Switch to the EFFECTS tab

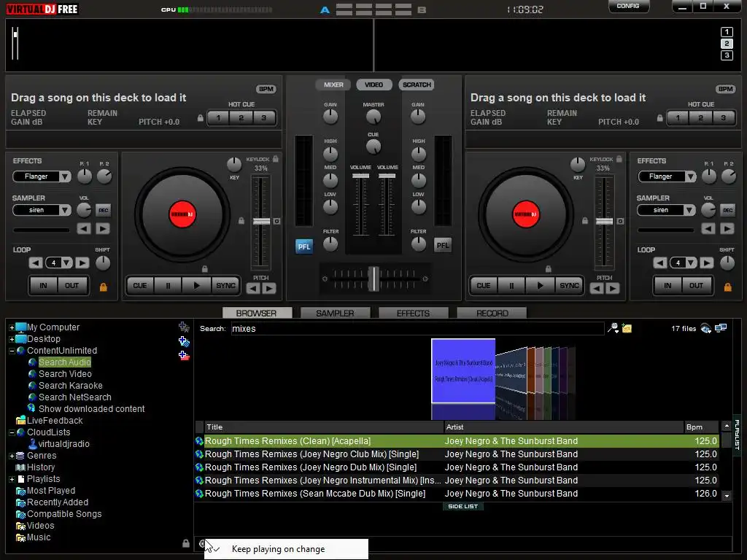[413, 313]
